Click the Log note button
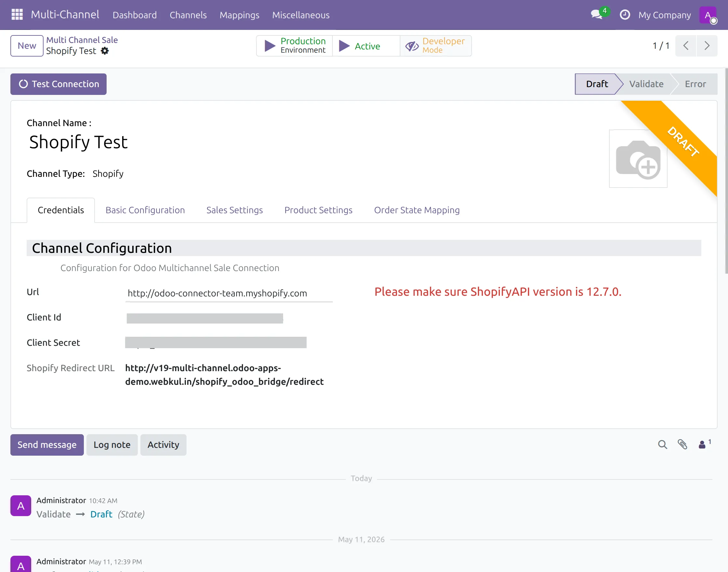Viewport: 728px width, 572px height. pos(112,445)
